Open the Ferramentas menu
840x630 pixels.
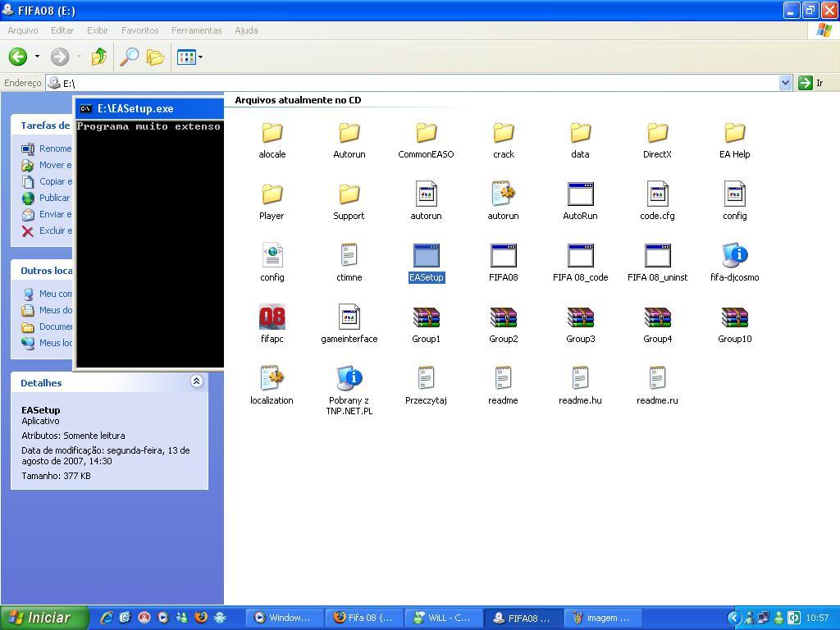(x=197, y=30)
